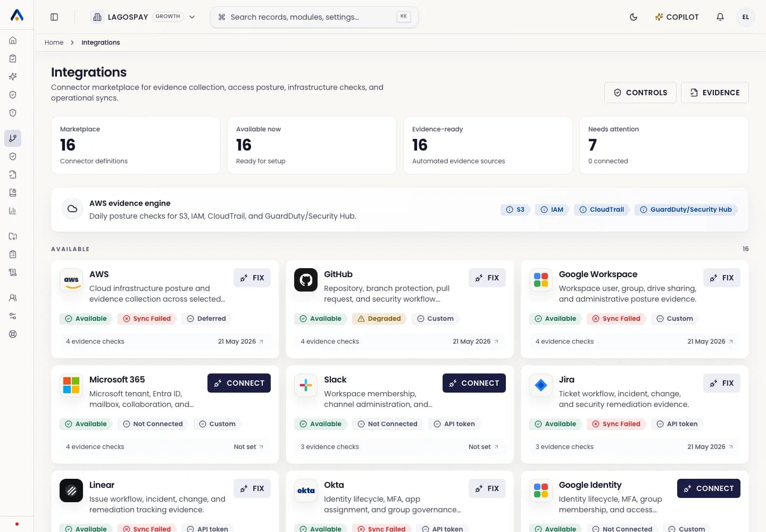Click the clipboard-check sidebar icon

click(x=13, y=59)
